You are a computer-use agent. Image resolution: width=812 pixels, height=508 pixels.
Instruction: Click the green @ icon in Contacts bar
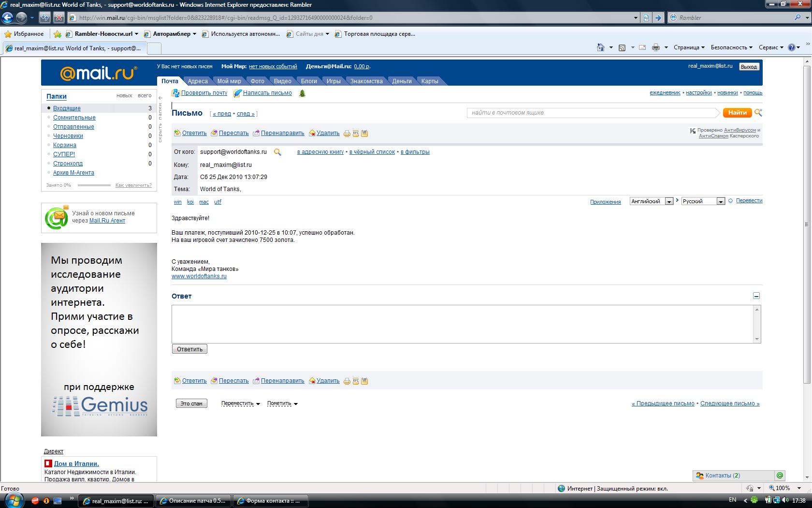pyautogui.click(x=780, y=476)
